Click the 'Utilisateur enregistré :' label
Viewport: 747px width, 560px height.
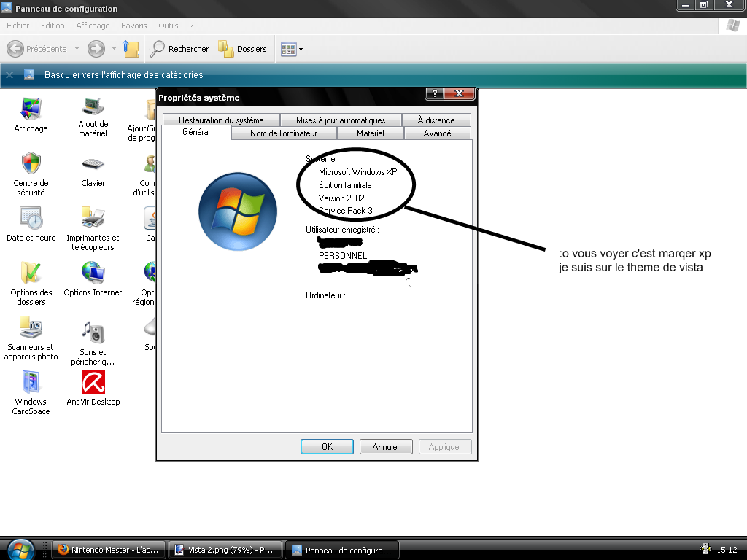click(343, 230)
